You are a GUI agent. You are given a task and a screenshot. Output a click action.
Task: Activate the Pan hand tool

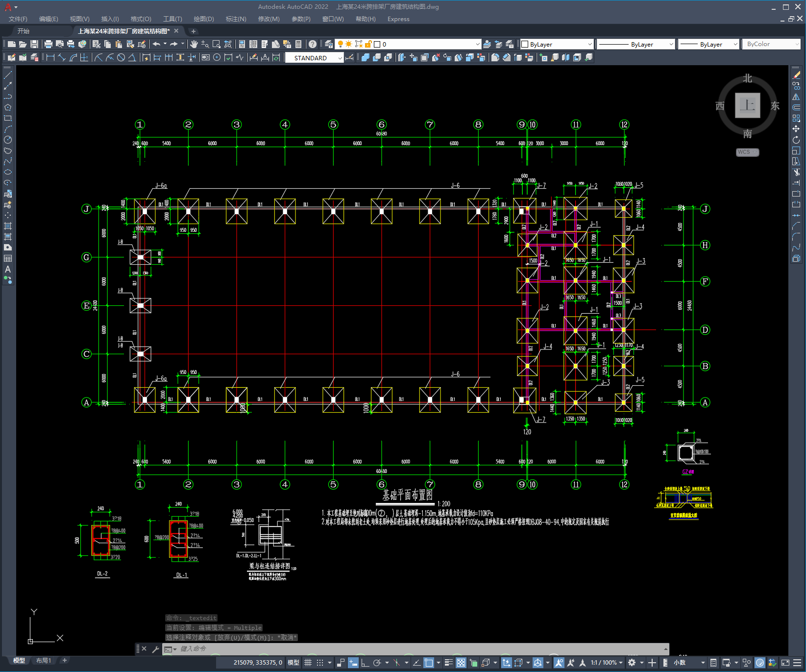pos(194,44)
